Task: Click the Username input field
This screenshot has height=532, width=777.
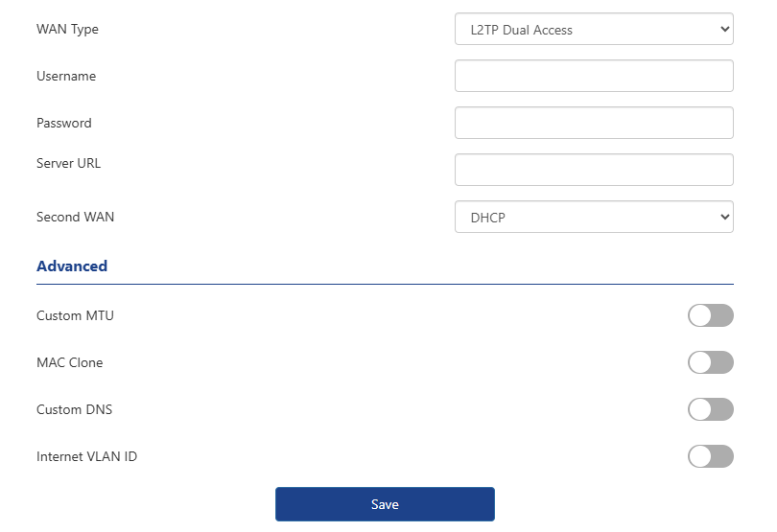Action: [594, 76]
